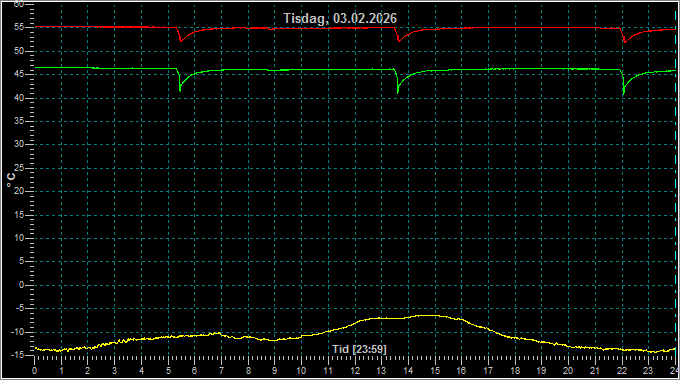This screenshot has width=680, height=380.
Task: Click the red curve's first dip
Action: pyautogui.click(x=181, y=41)
